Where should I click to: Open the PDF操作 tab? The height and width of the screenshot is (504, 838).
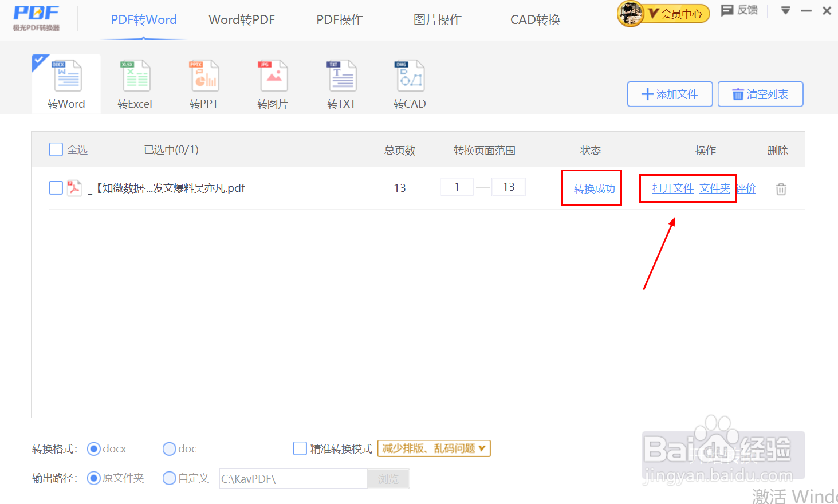click(339, 19)
